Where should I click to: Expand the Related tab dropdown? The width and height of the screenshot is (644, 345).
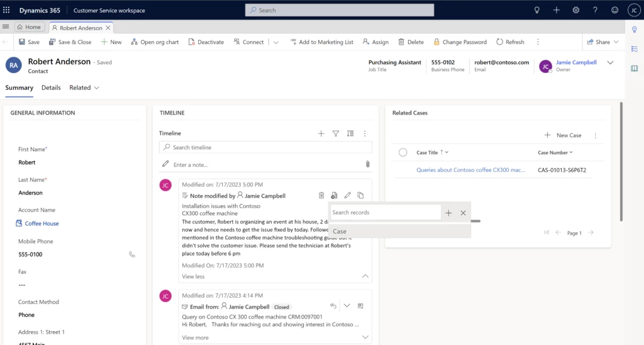click(x=84, y=88)
